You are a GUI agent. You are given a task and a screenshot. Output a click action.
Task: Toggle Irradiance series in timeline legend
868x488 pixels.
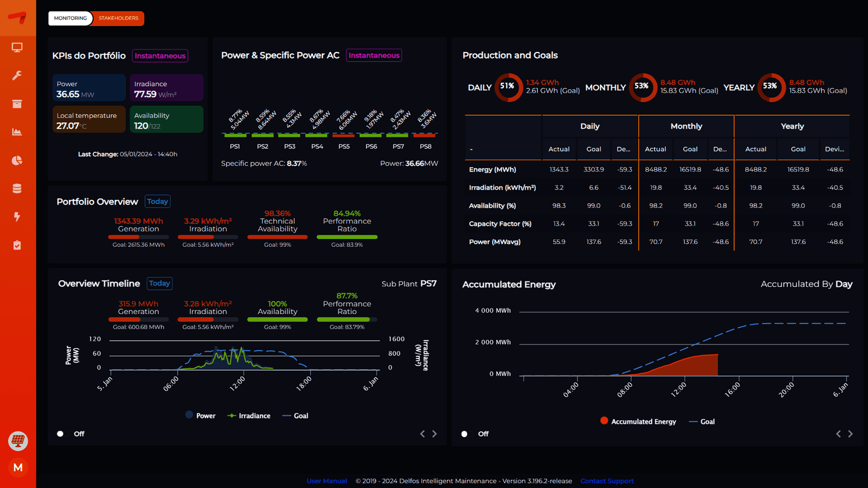(249, 416)
